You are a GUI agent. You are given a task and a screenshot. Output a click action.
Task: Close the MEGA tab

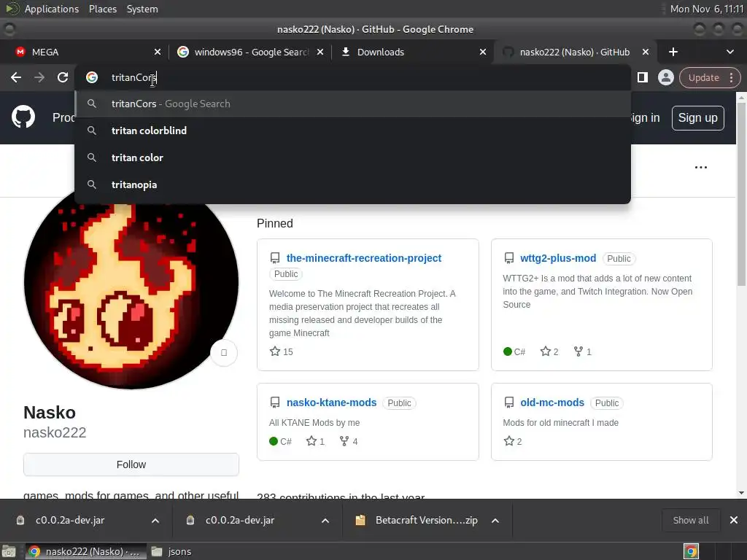click(158, 52)
